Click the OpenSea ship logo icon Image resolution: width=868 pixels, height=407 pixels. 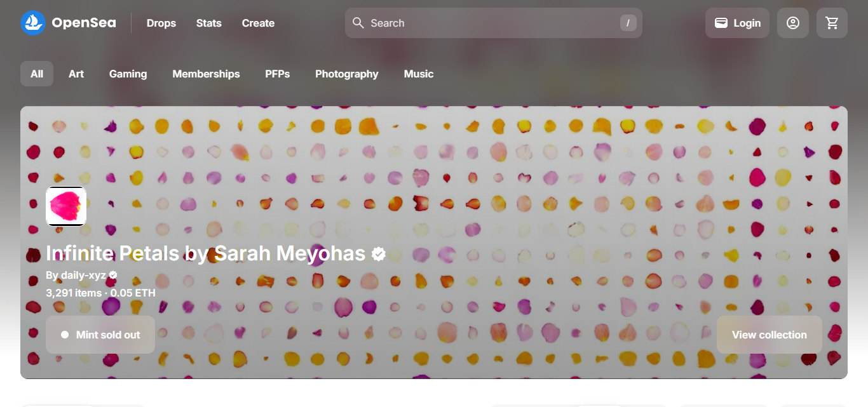[x=33, y=23]
